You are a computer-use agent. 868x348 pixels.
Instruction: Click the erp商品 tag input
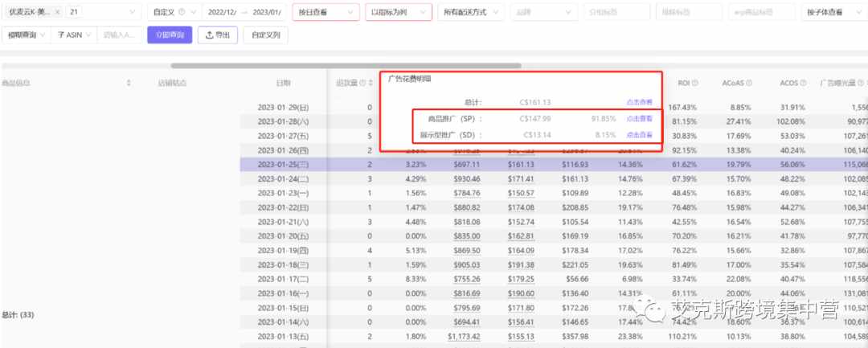pos(761,11)
